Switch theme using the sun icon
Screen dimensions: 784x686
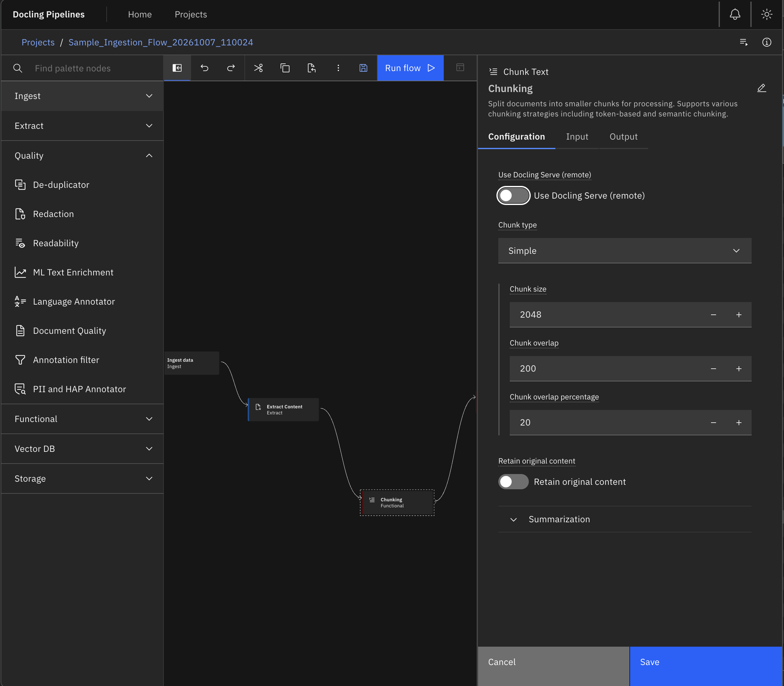click(x=766, y=15)
